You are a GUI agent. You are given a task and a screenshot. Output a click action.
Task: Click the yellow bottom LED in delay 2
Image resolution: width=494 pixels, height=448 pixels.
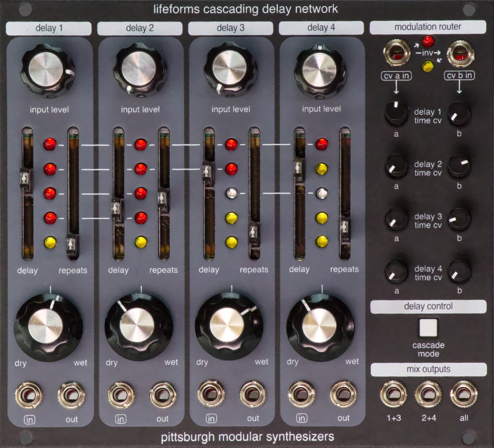pyautogui.click(x=141, y=242)
